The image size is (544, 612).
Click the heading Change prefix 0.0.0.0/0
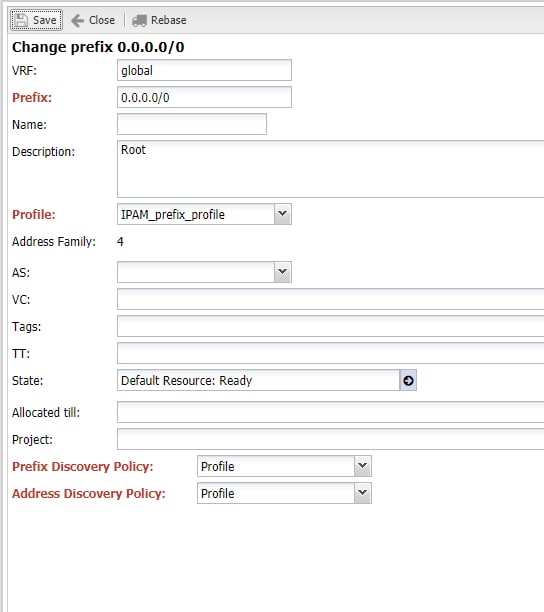pyautogui.click(x=98, y=47)
